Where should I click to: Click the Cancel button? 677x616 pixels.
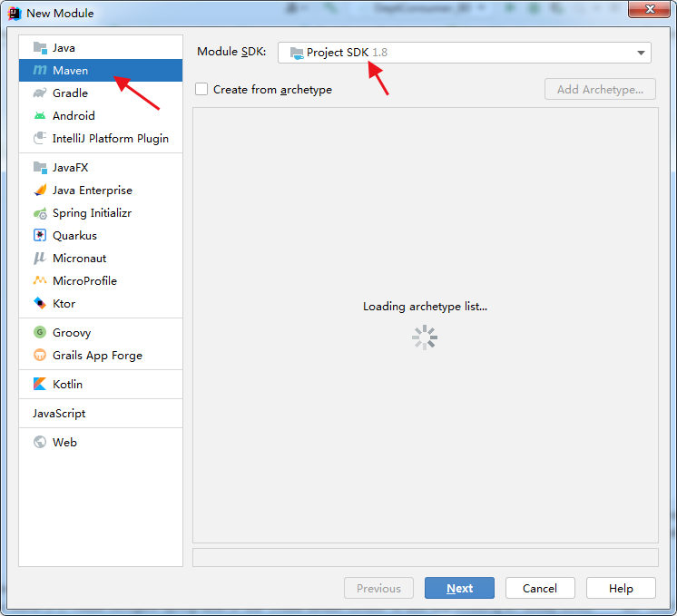point(540,588)
